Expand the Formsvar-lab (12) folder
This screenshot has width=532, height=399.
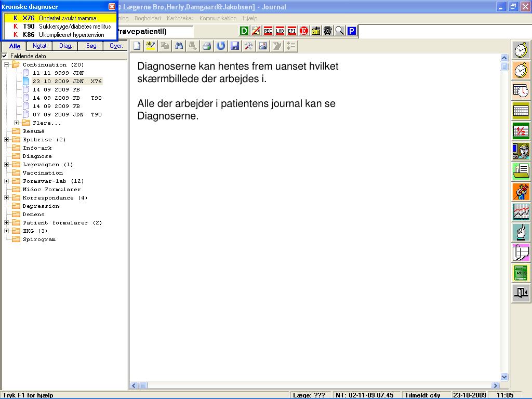coord(6,181)
